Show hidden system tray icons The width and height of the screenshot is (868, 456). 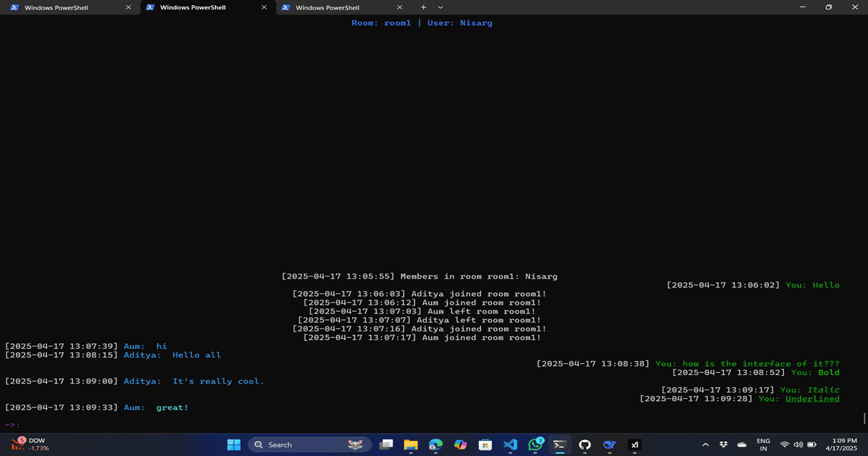(x=706, y=444)
